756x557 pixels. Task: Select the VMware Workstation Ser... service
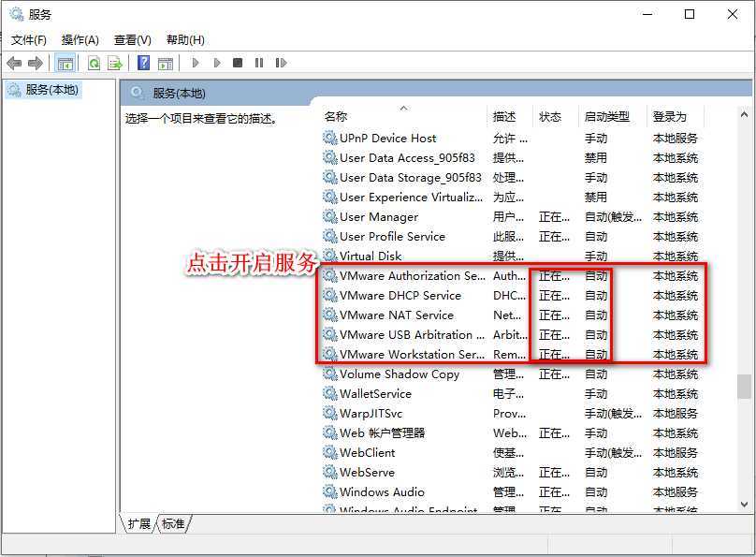[x=412, y=355]
